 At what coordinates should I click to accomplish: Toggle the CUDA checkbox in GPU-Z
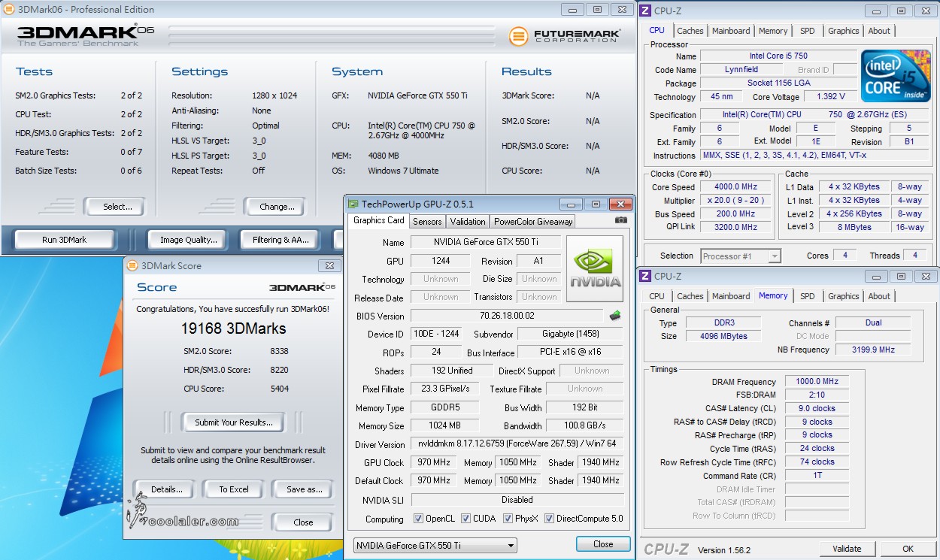[466, 519]
